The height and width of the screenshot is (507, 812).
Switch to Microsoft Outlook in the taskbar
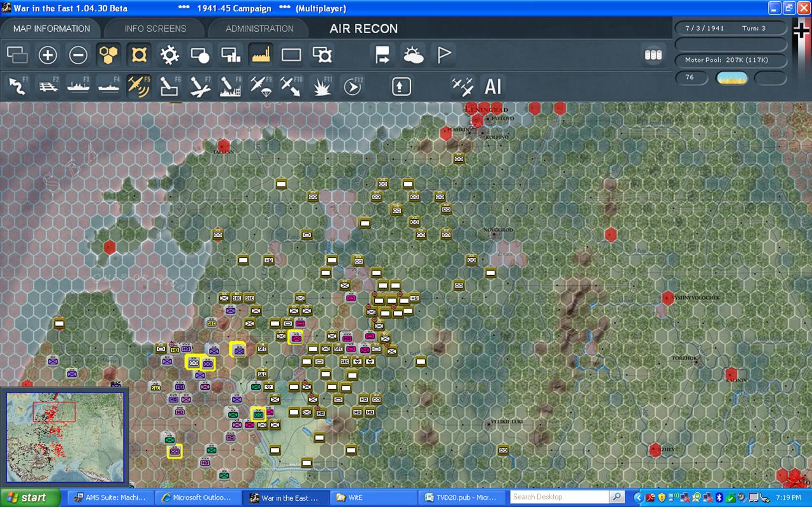197,498
